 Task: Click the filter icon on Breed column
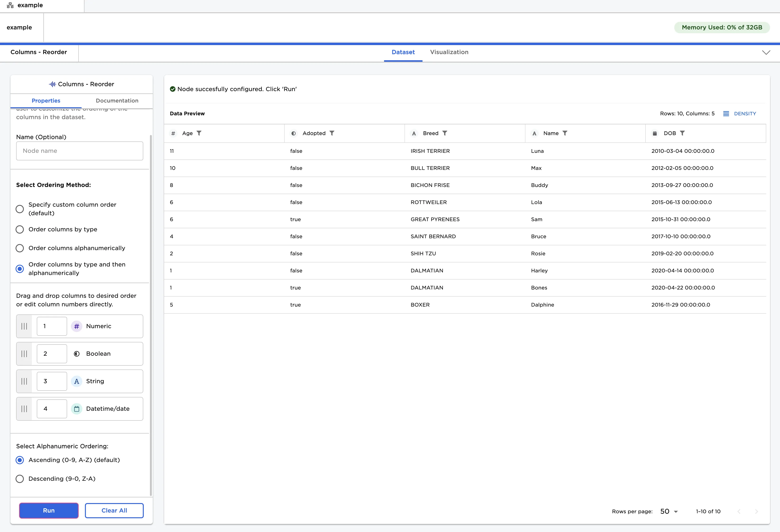(x=445, y=133)
